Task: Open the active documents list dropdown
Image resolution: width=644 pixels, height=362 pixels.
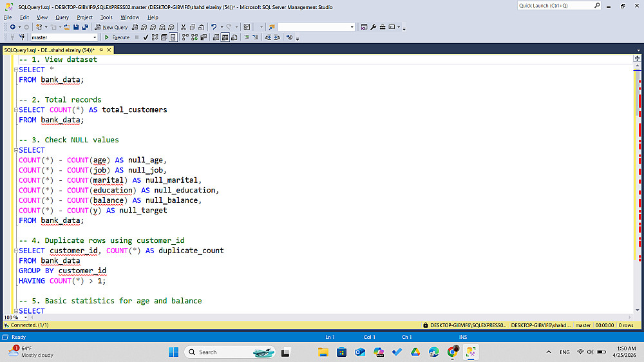Action: coord(638,50)
